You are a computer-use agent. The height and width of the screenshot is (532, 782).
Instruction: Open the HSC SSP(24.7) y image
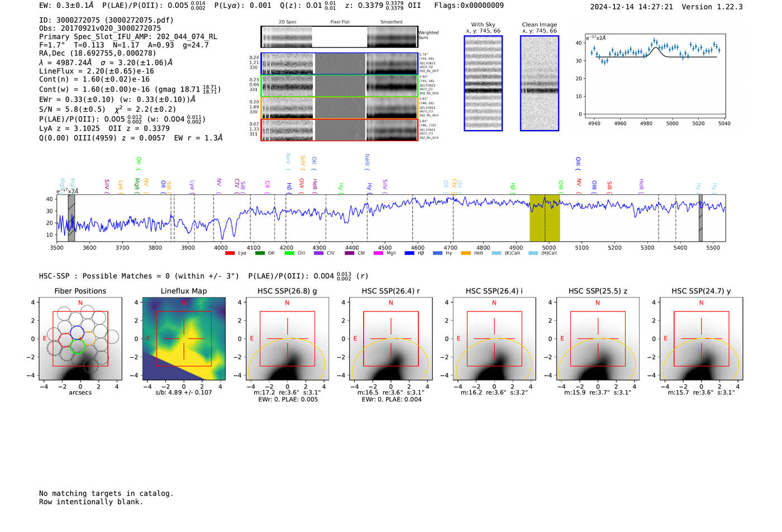pyautogui.click(x=701, y=339)
